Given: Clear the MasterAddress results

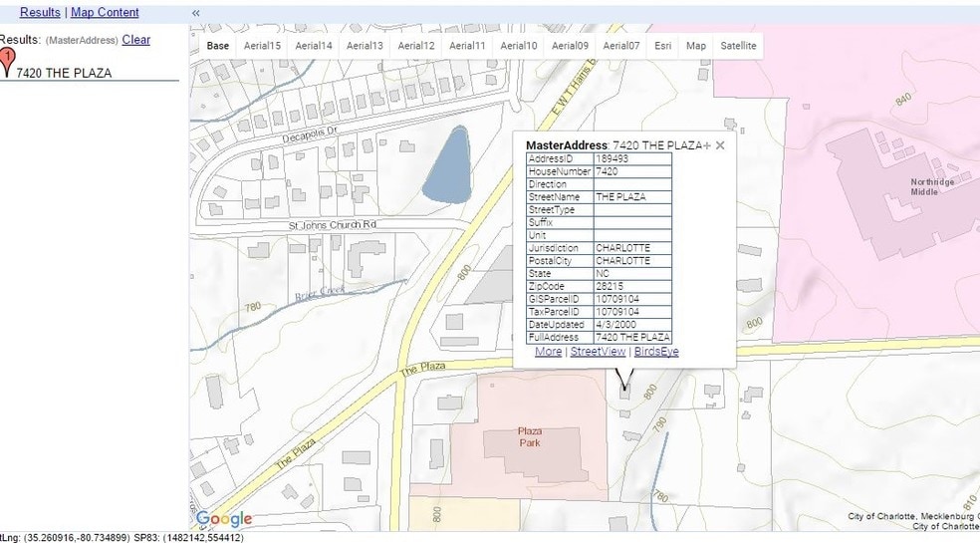Looking at the screenshot, I should 136,40.
